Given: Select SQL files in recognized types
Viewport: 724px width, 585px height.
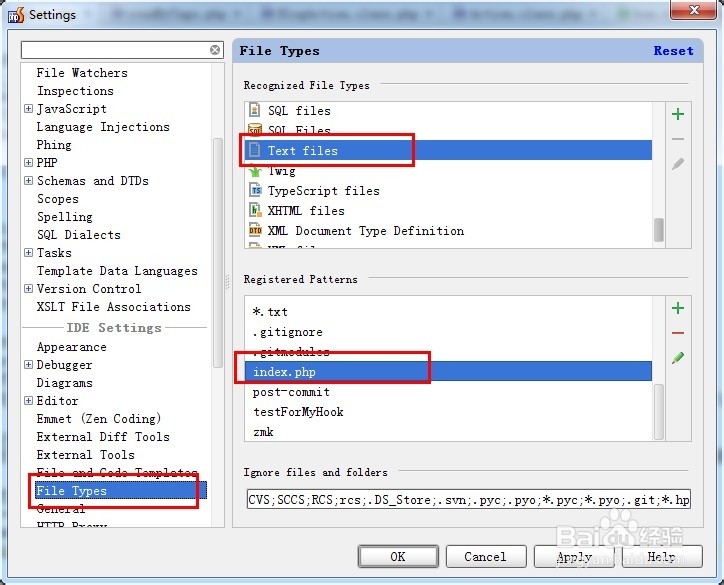Looking at the screenshot, I should pos(448,111).
